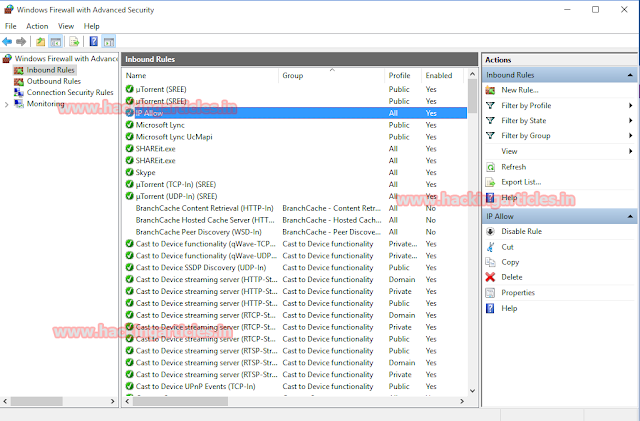Expand the Monitoring tree node

click(x=6, y=105)
